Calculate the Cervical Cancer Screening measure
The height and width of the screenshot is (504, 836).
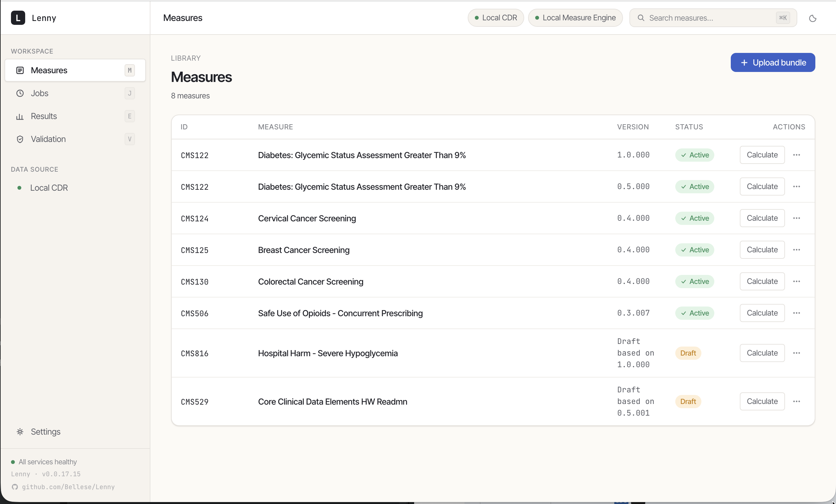click(x=762, y=218)
